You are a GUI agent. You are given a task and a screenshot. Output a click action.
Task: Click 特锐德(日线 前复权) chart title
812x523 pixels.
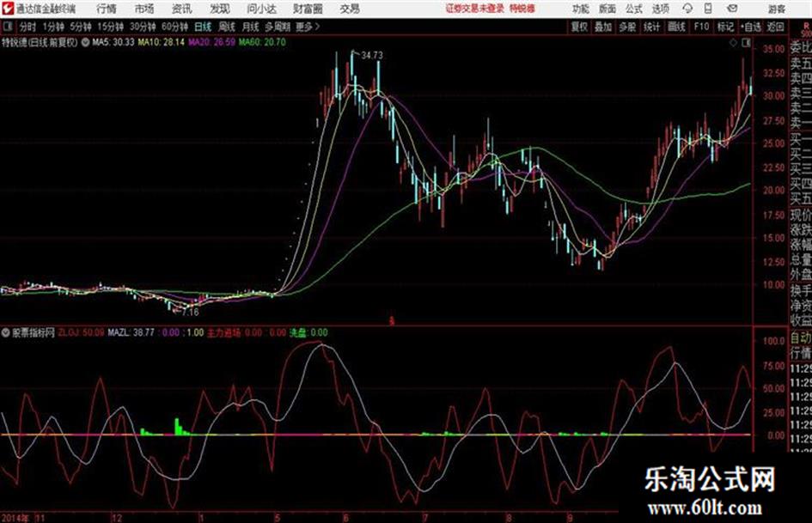pyautogui.click(x=40, y=42)
